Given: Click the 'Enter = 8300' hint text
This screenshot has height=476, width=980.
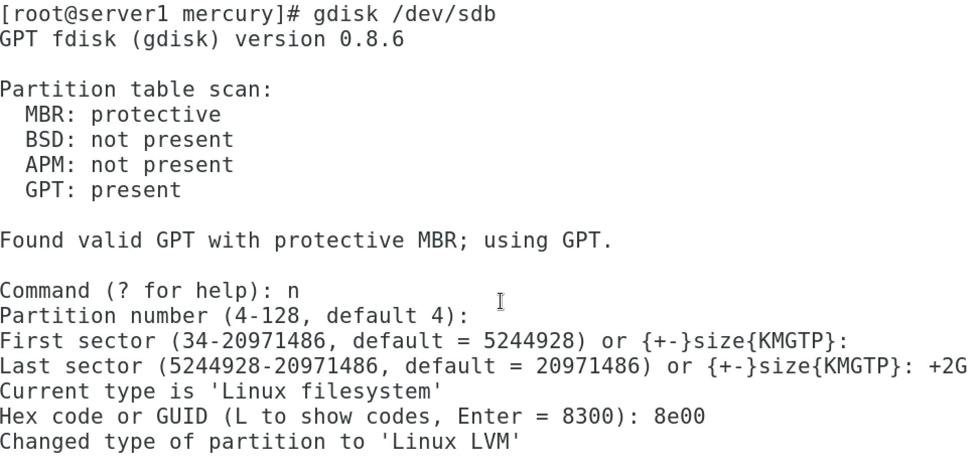Looking at the screenshot, I should pyautogui.click(x=535, y=417).
